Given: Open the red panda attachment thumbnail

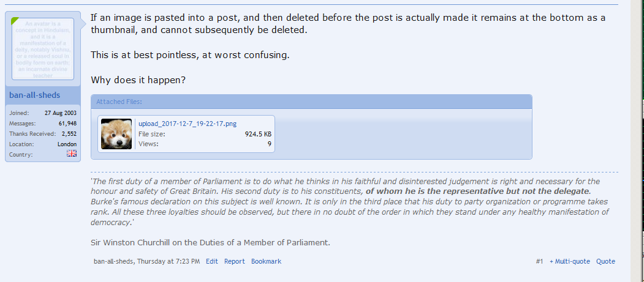Looking at the screenshot, I should [x=116, y=134].
